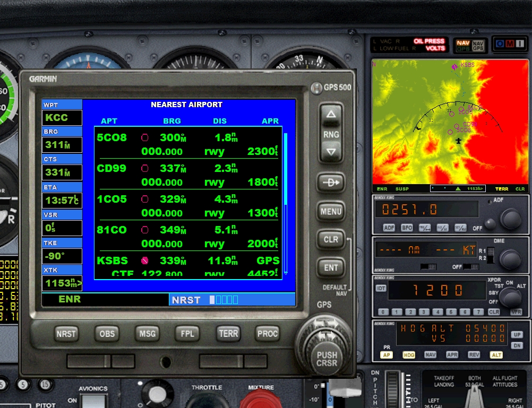Select the CD99 airport entry
Image resolution: width=532 pixels, height=408 pixels.
coord(188,175)
